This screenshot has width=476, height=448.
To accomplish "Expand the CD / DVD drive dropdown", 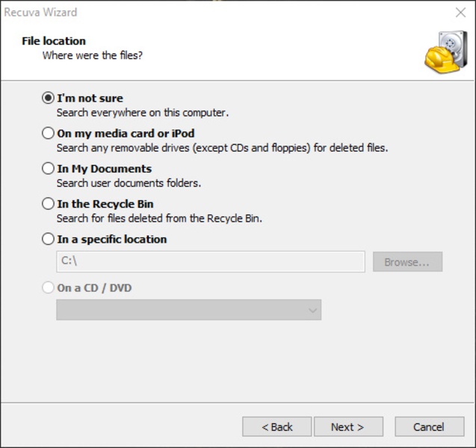I will coord(188,311).
